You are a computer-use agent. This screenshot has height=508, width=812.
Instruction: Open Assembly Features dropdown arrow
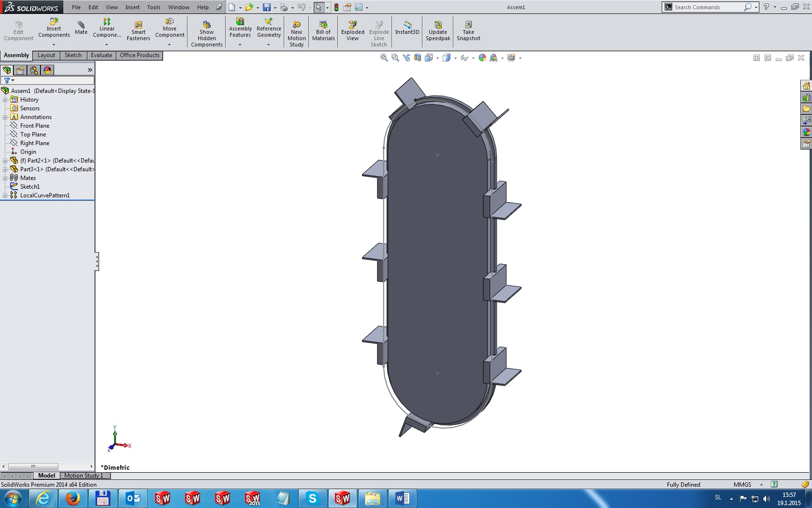[240, 45]
